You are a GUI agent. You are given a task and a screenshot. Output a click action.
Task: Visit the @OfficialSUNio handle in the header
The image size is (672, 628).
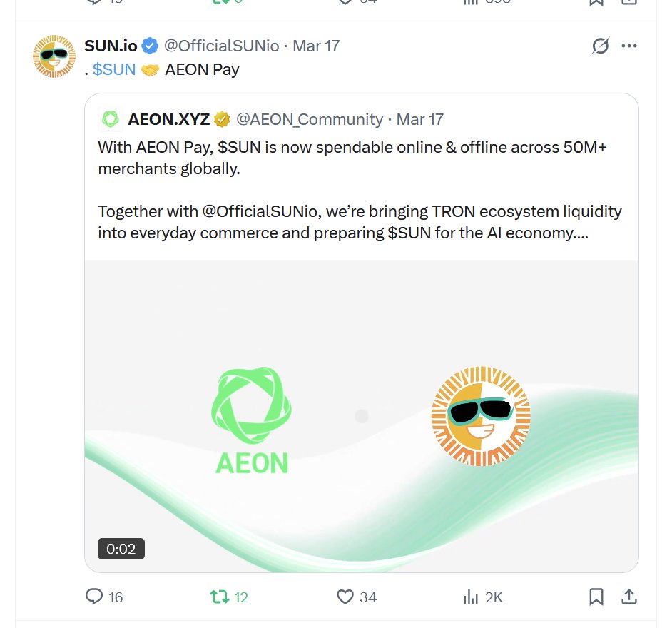point(223,46)
